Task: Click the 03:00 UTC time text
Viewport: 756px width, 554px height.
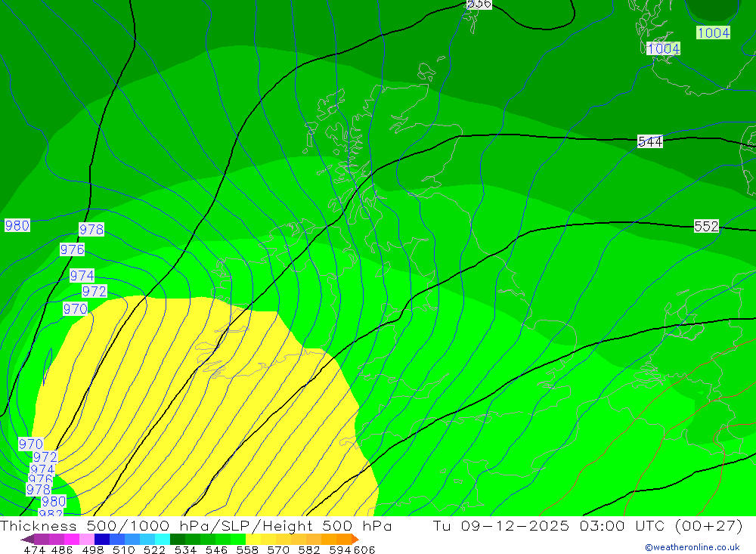Action: click(x=622, y=525)
